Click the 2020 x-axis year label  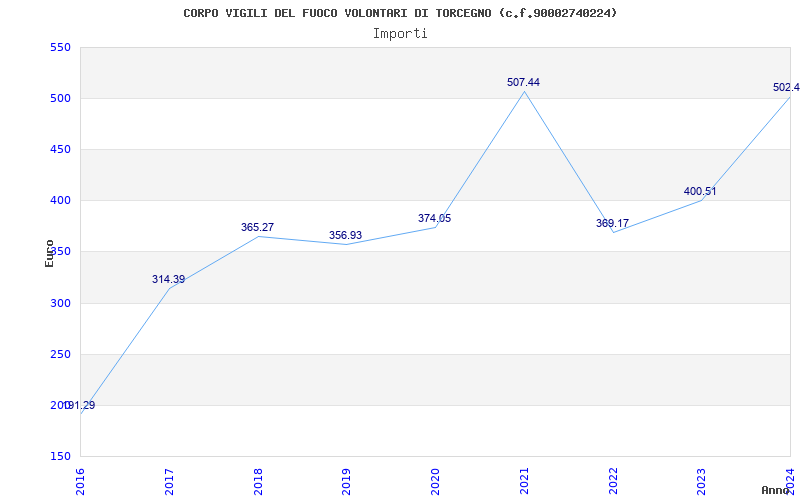pyautogui.click(x=435, y=482)
